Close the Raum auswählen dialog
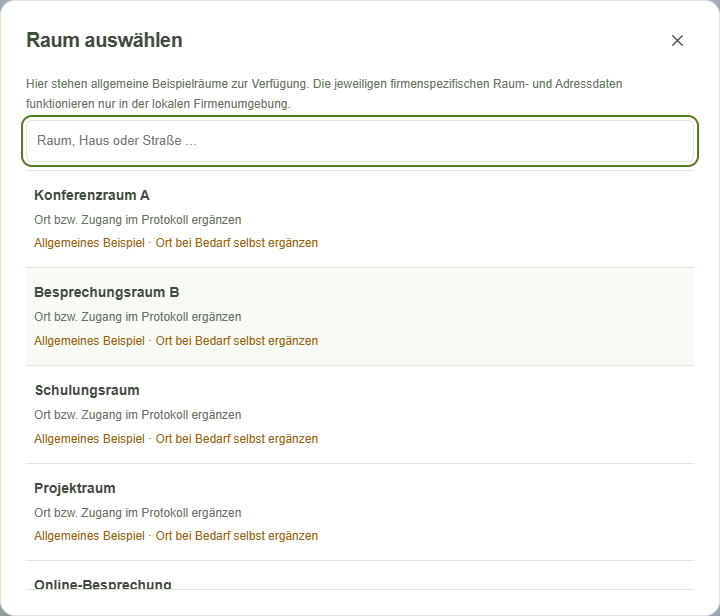This screenshot has width=720, height=616. point(677,40)
